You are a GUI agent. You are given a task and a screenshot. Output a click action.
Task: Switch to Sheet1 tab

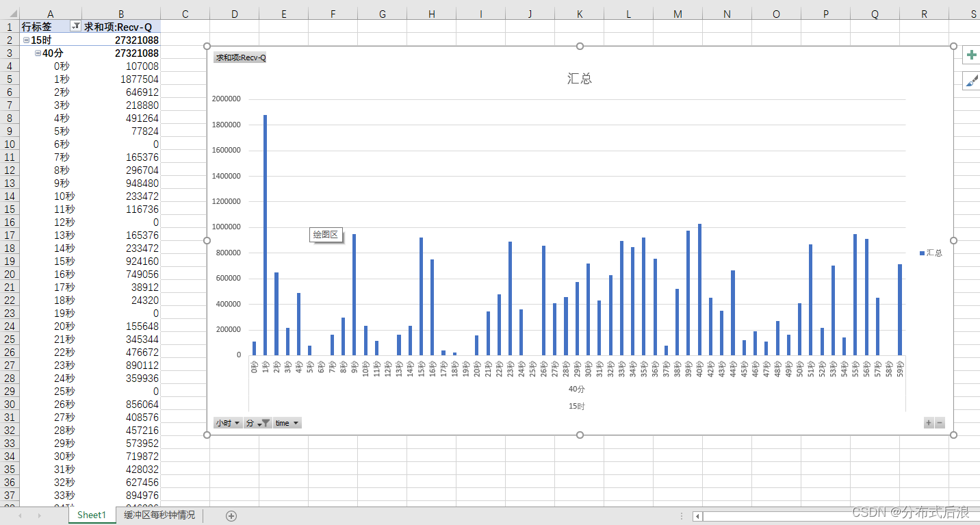click(92, 515)
